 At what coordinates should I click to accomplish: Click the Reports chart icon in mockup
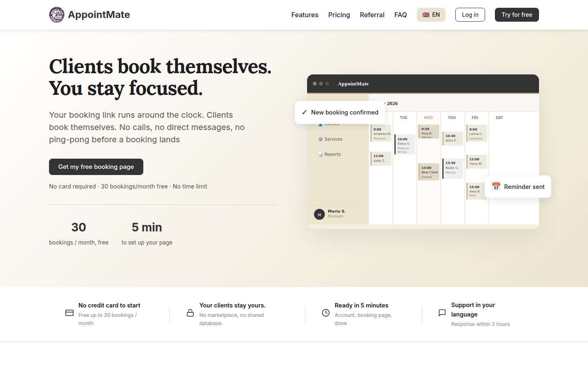click(321, 154)
